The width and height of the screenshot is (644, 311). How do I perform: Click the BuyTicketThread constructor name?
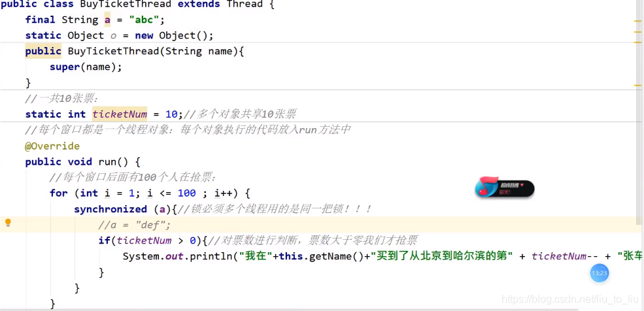point(113,51)
